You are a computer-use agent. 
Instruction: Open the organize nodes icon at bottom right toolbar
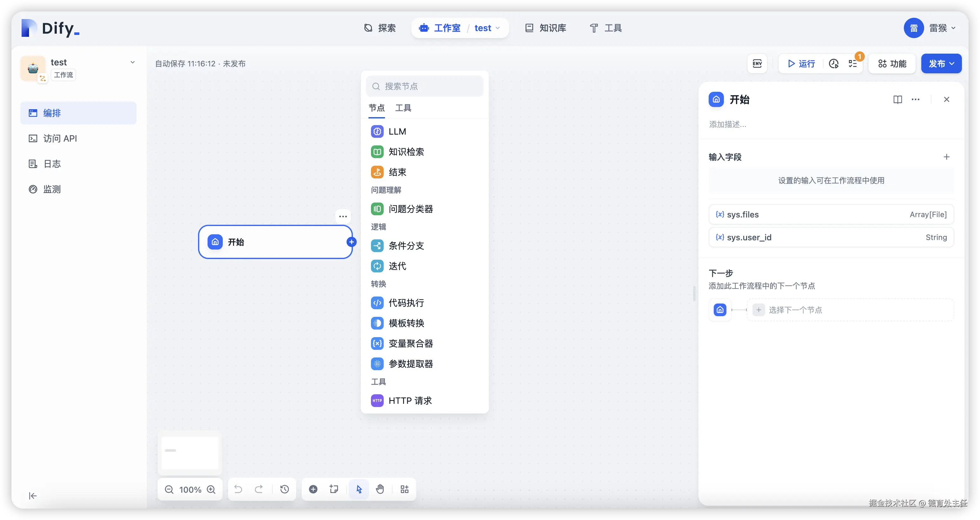click(404, 489)
